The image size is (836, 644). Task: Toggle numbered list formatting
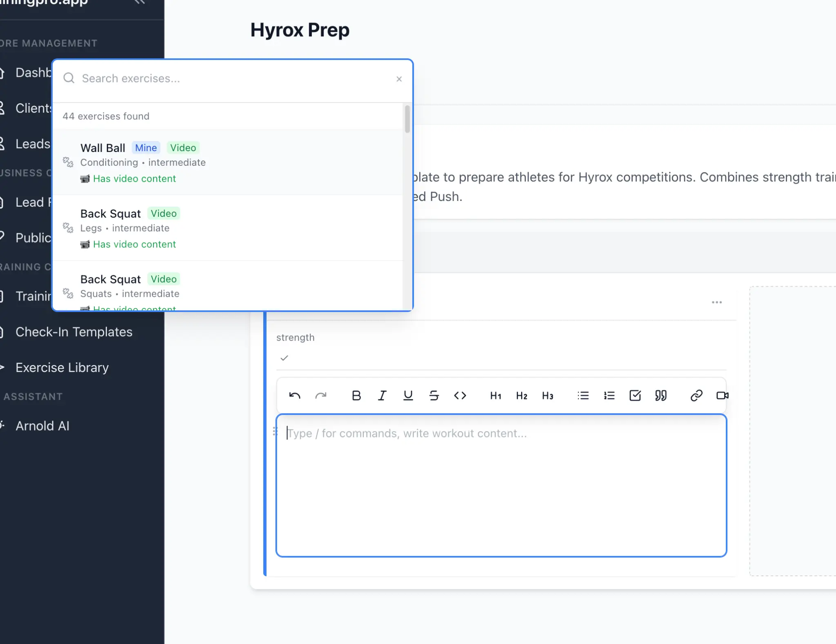(609, 395)
